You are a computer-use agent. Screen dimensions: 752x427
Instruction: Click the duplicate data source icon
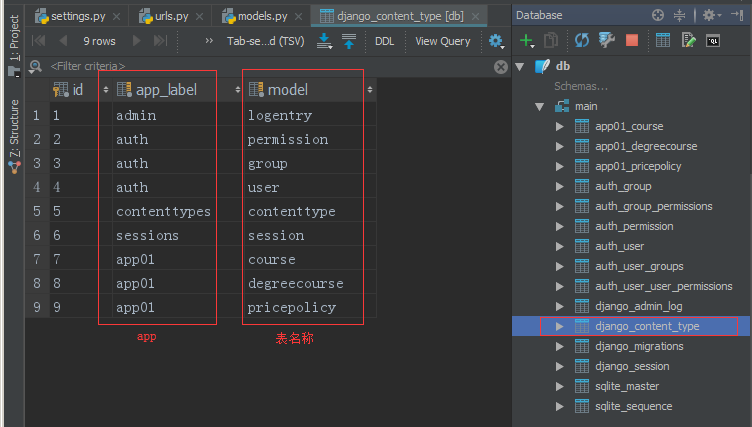551,41
